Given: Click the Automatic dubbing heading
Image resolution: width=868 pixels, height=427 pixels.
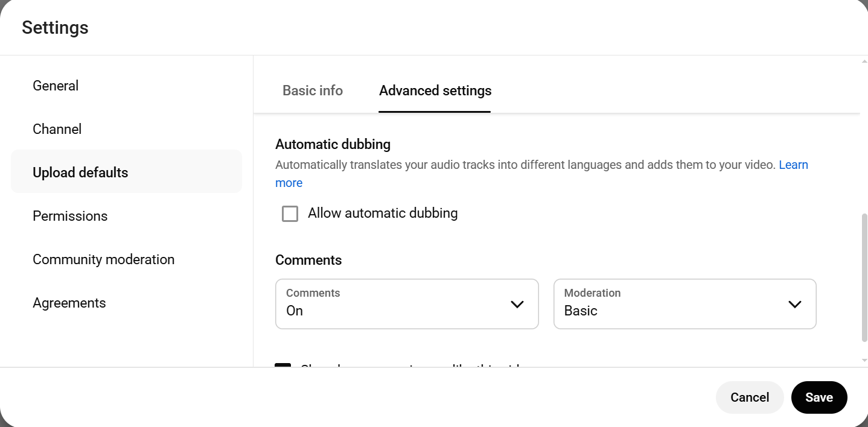Looking at the screenshot, I should (333, 144).
